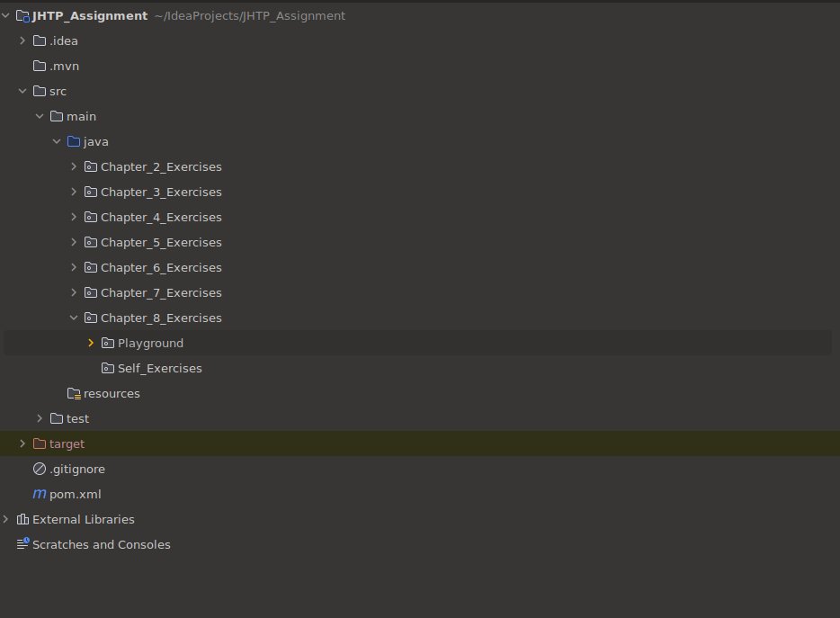
Task: Click the test folder icon
Action: point(57,418)
